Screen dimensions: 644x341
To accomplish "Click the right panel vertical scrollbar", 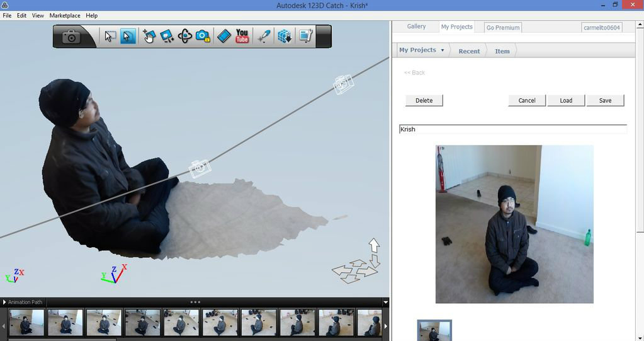I will 640,132.
